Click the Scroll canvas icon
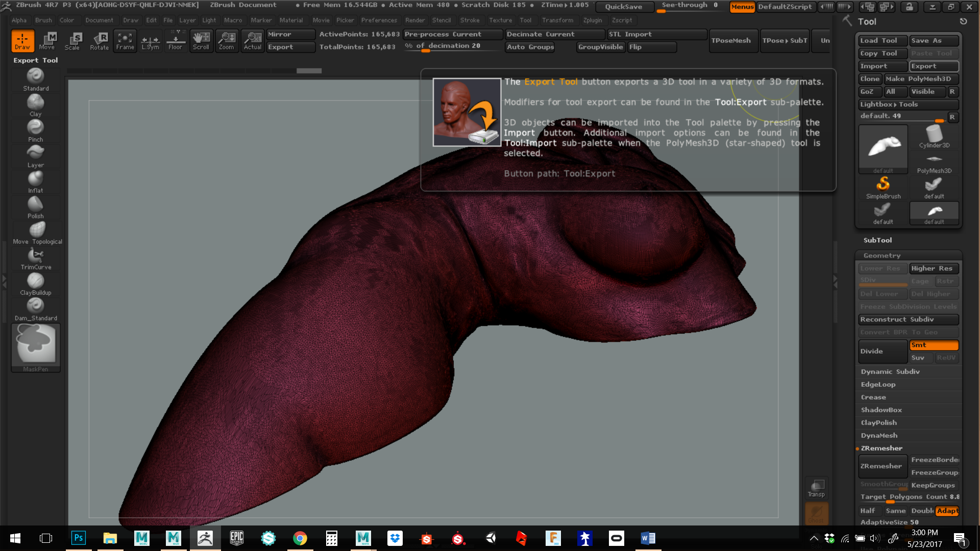This screenshot has height=551, width=980. pyautogui.click(x=201, y=41)
